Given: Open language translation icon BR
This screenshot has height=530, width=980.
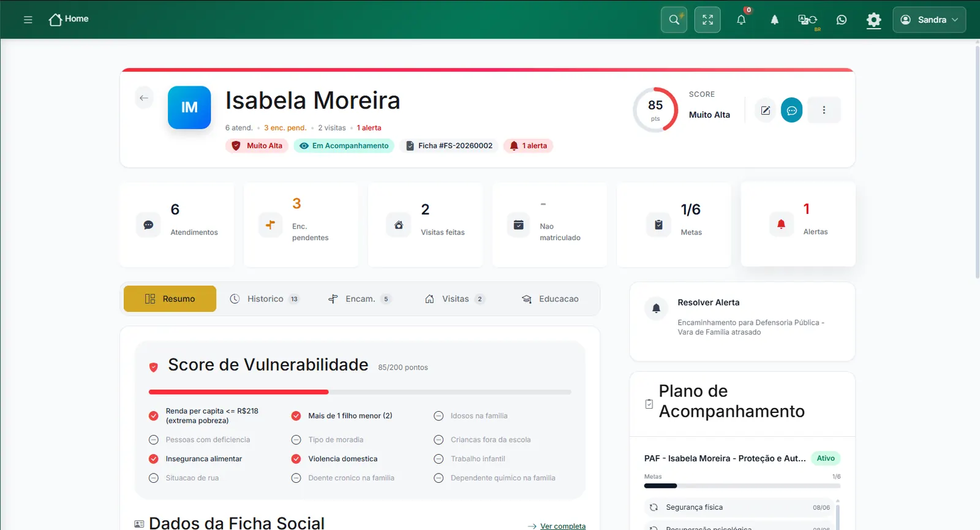Looking at the screenshot, I should coord(808,20).
